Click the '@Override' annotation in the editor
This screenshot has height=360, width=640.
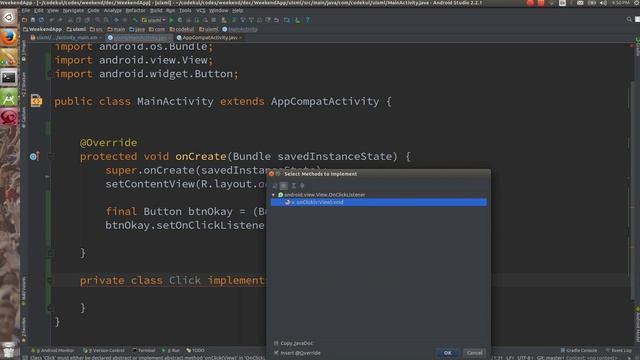108,142
